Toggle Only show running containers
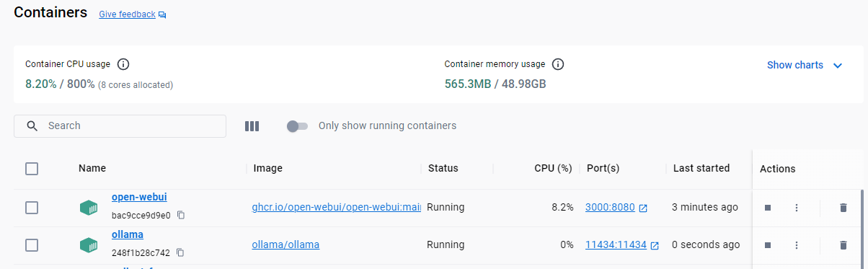 pyautogui.click(x=297, y=126)
